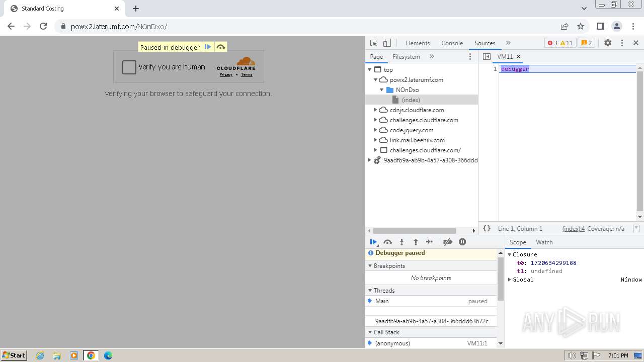Screen dimensions: 644x362
Task: Collapse the Closure scope
Action: tap(510, 254)
